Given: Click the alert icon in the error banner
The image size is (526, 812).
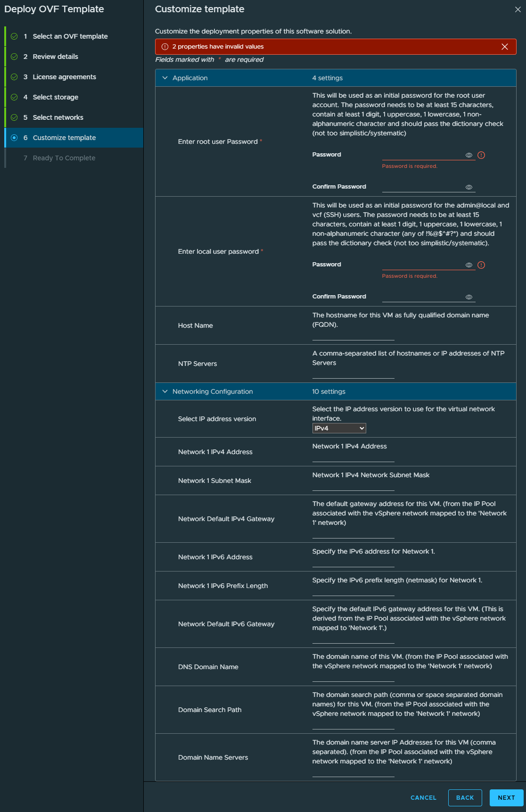Looking at the screenshot, I should (165, 47).
